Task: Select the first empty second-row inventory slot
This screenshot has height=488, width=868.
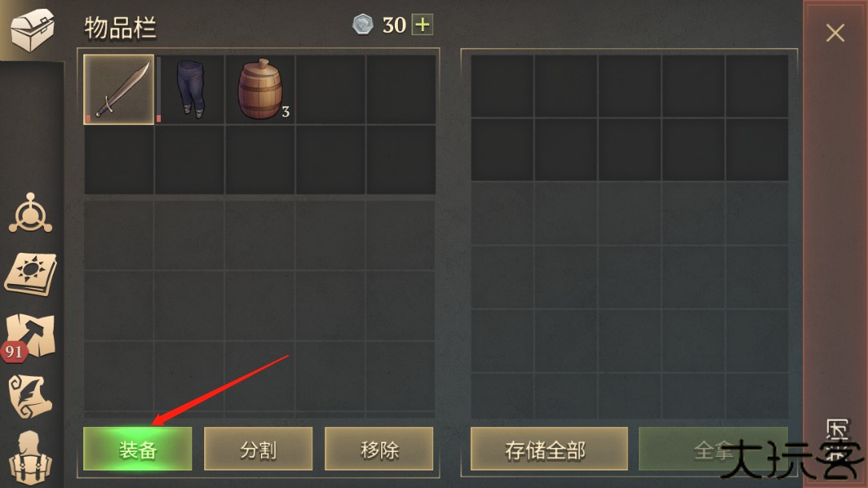Action: (x=119, y=160)
